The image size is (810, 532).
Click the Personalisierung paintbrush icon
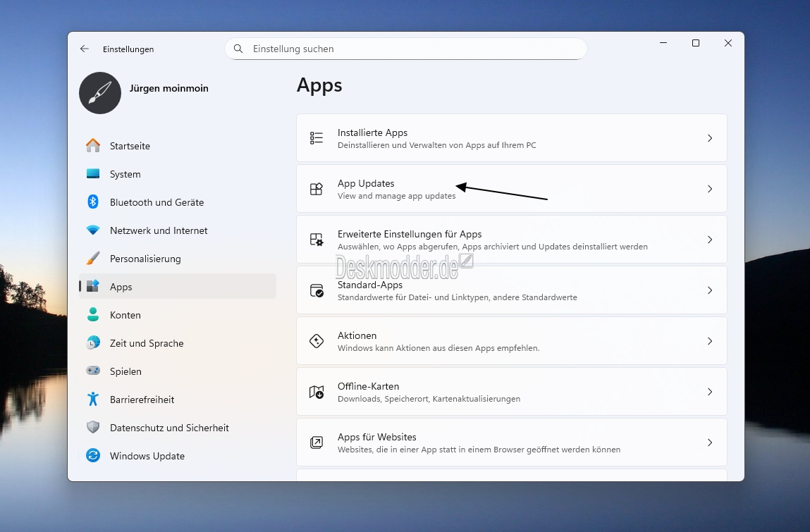93,259
